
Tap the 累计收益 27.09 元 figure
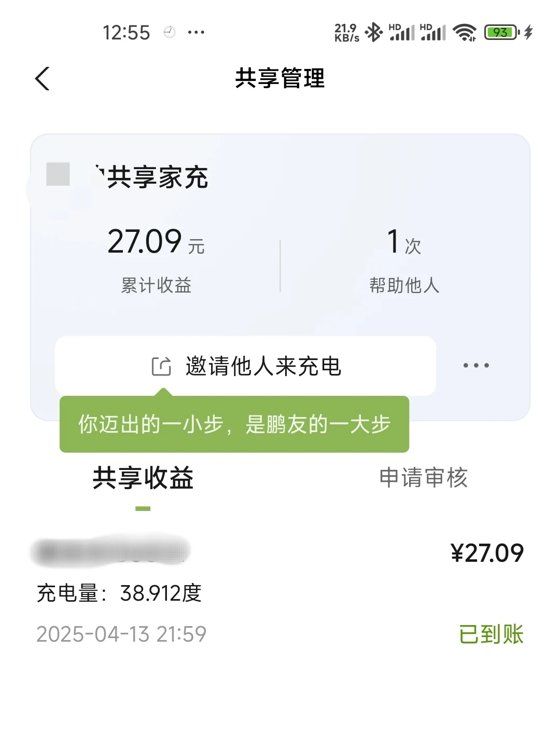(156, 243)
